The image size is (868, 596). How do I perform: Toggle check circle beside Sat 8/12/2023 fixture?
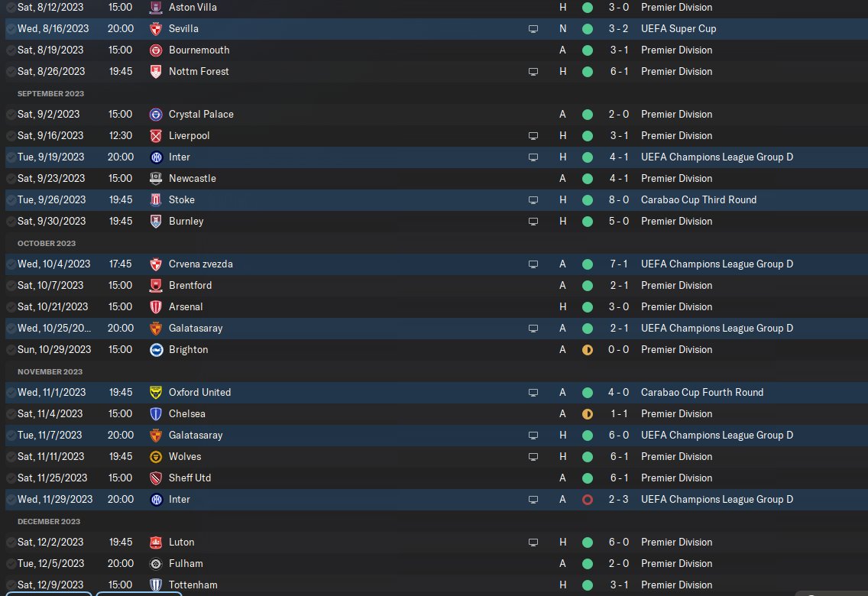click(11, 7)
